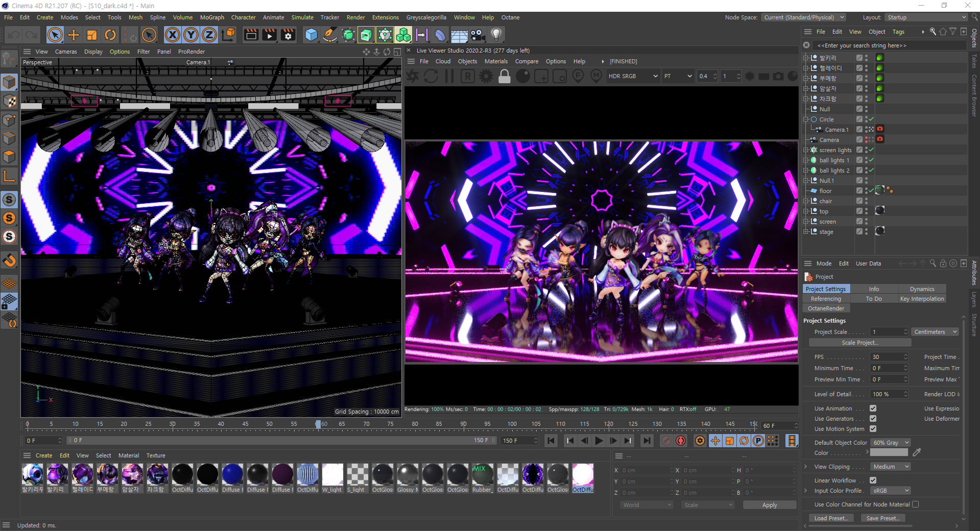Pause the Octane Live Viewer render
Image resolution: width=980 pixels, height=531 pixels.
pos(449,76)
